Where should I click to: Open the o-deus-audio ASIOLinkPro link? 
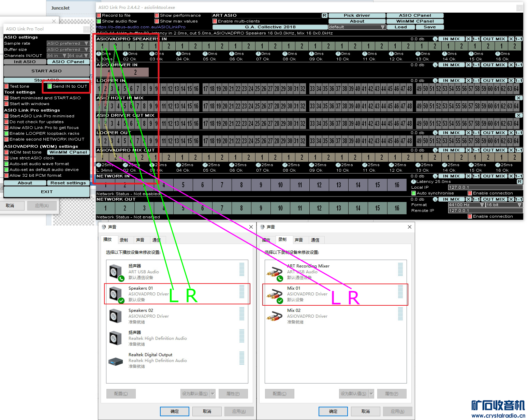(x=141, y=27)
